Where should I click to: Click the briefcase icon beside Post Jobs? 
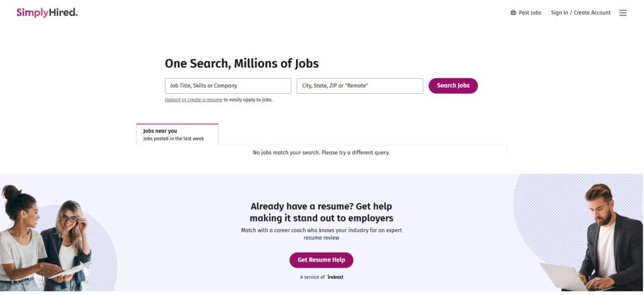click(513, 13)
